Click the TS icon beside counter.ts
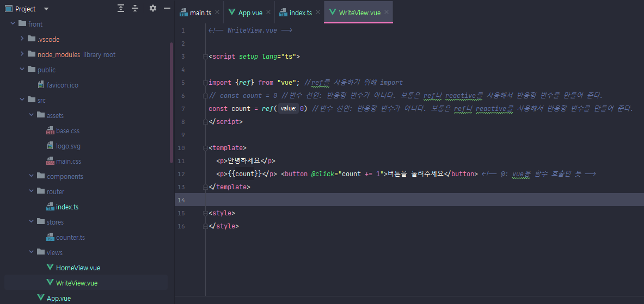This screenshot has width=644, height=304. click(50, 237)
